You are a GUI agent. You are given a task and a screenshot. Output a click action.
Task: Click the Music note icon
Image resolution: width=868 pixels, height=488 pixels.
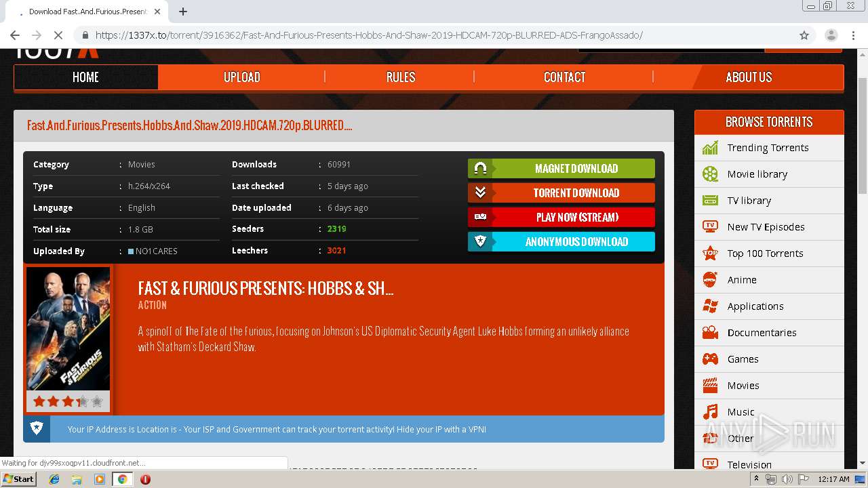pos(710,412)
